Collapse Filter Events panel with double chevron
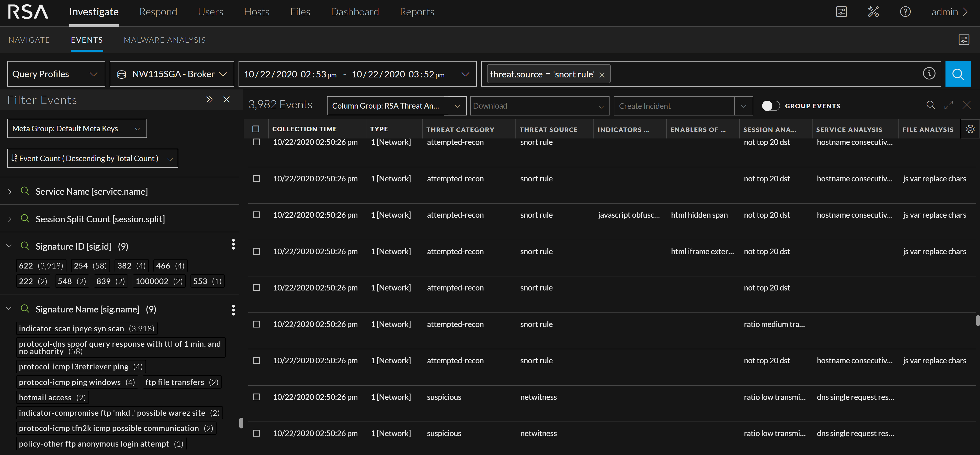This screenshot has height=455, width=980. pyautogui.click(x=209, y=100)
